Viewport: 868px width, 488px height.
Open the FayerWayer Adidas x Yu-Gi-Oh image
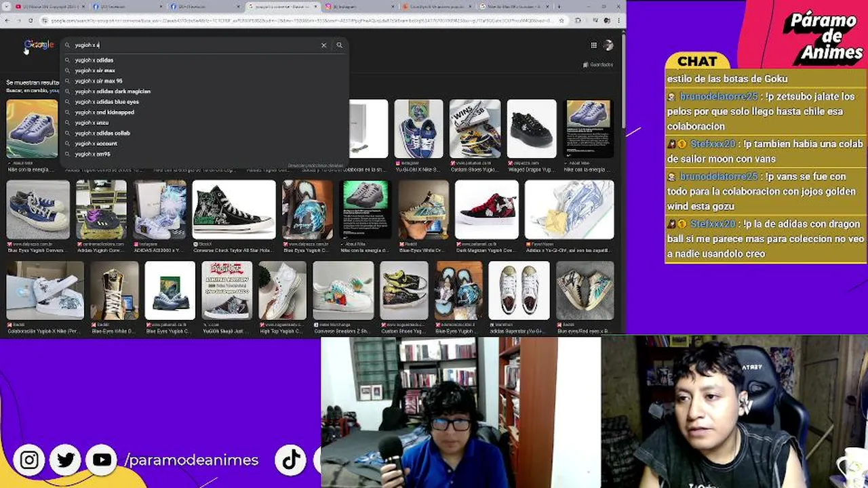(x=570, y=209)
